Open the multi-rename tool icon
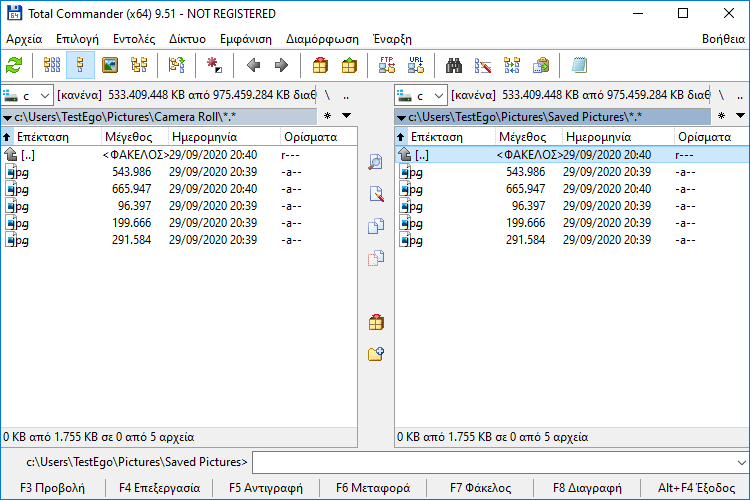This screenshot has height=500, width=750. pos(483,65)
